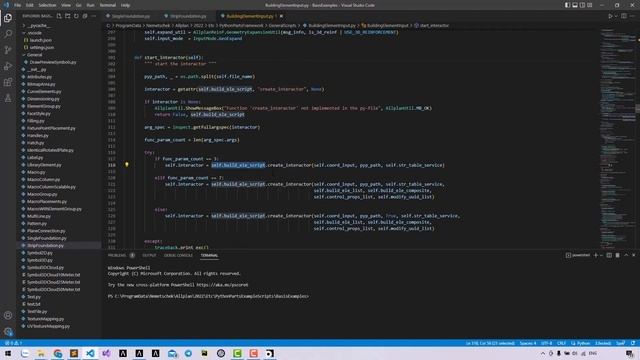Close the terminal panel
This screenshot has height=360, width=640.
pos(634,255)
